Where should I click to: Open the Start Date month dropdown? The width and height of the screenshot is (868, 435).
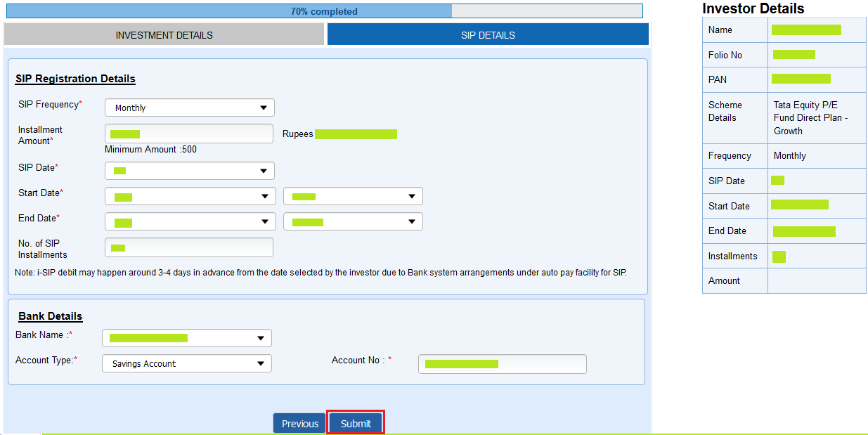pos(188,195)
